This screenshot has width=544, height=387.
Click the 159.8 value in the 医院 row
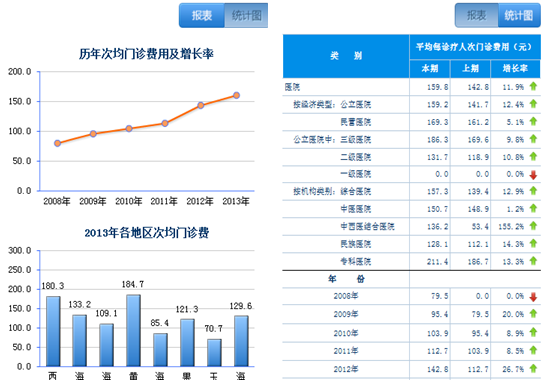[x=438, y=87]
